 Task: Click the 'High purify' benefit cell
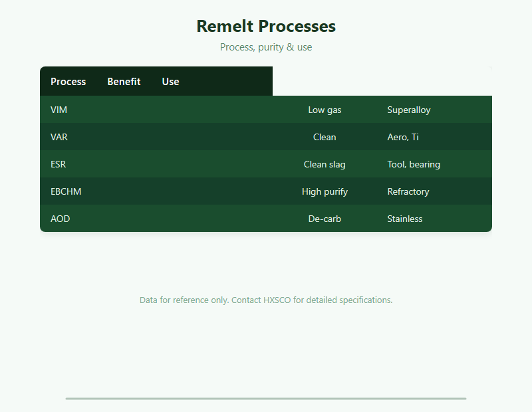(325, 191)
